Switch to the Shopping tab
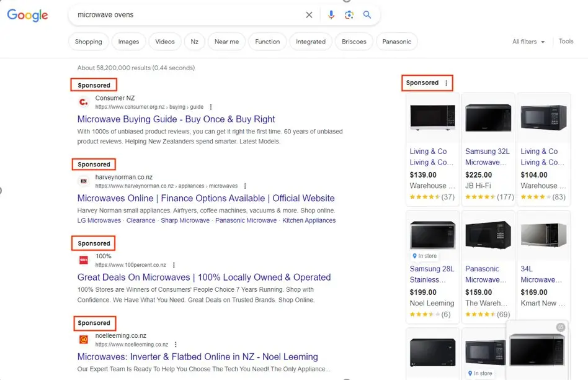This screenshot has width=588, height=380. [88, 42]
